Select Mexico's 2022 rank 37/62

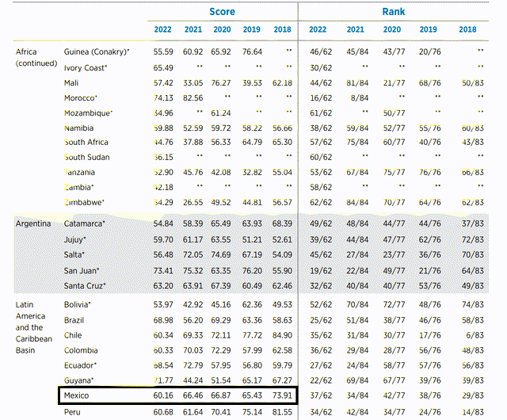321,395
